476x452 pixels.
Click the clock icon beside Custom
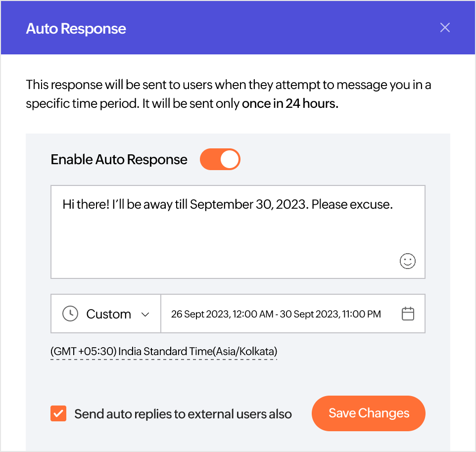70,314
